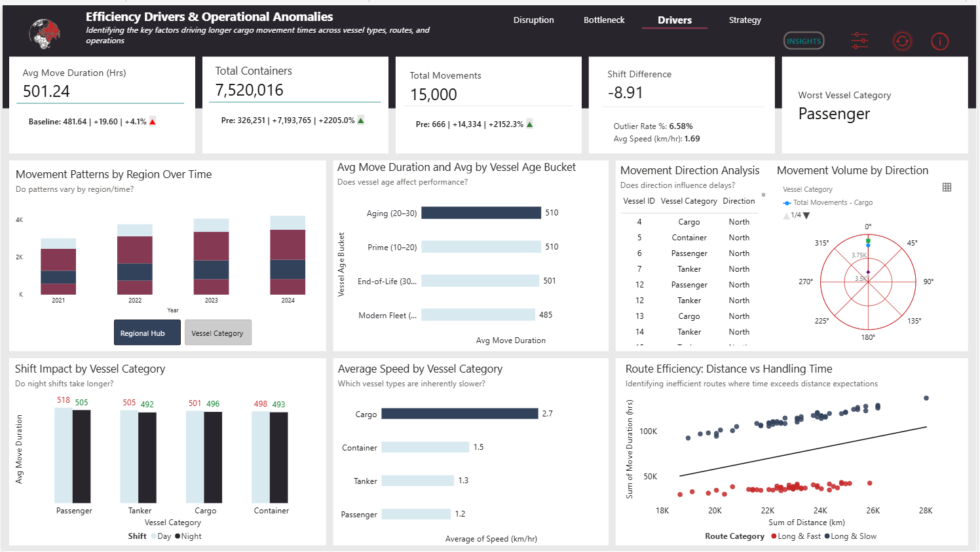Select the Long & Fast legend swatch
Viewport: 980px width, 552px height.
(774, 536)
